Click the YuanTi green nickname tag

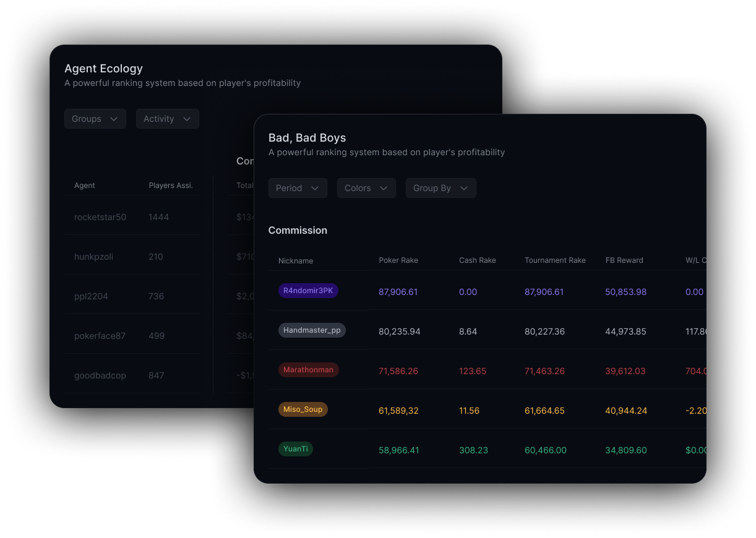click(x=296, y=449)
